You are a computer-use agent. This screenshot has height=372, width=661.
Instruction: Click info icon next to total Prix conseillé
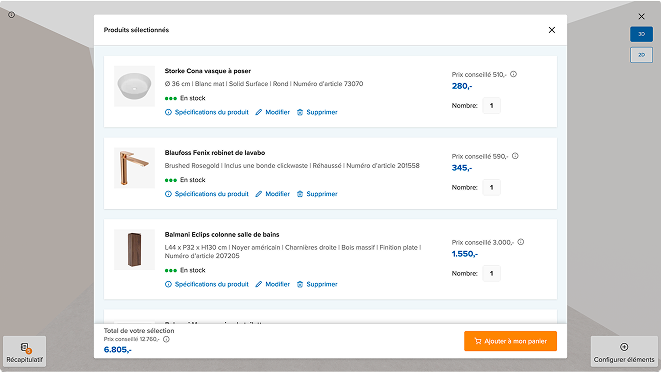[167, 339]
